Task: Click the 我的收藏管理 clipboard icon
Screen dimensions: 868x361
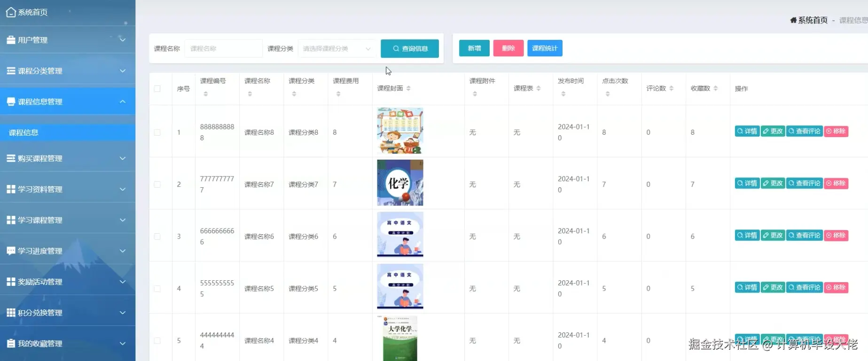Action: pos(11,343)
